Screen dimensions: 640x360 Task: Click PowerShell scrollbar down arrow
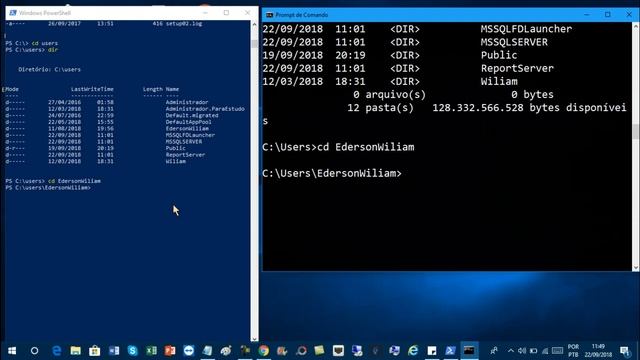[254, 338]
